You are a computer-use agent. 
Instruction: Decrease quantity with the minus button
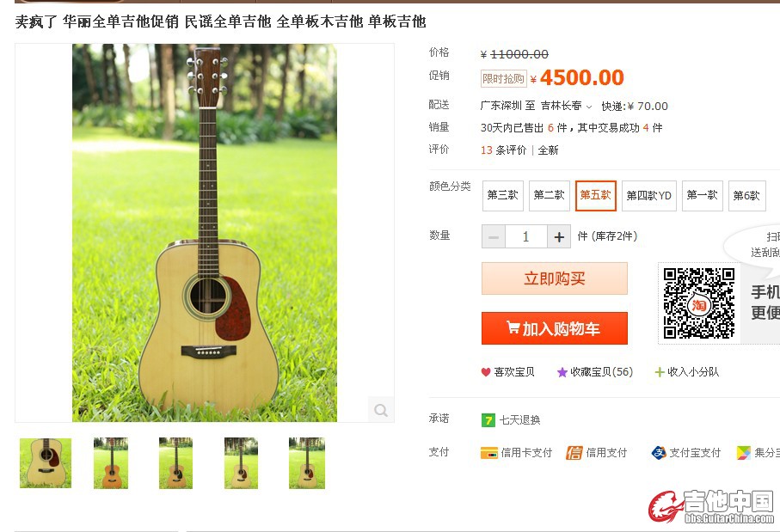click(494, 236)
